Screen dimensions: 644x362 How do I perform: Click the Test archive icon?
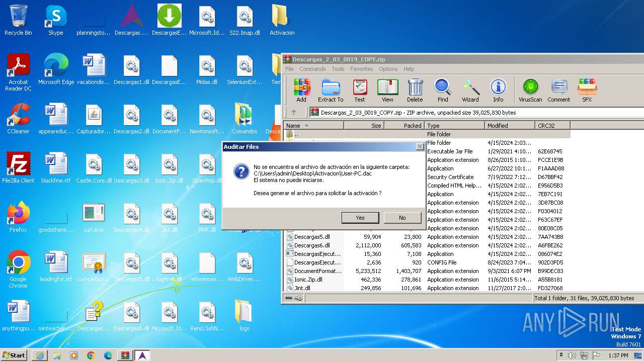click(x=360, y=90)
